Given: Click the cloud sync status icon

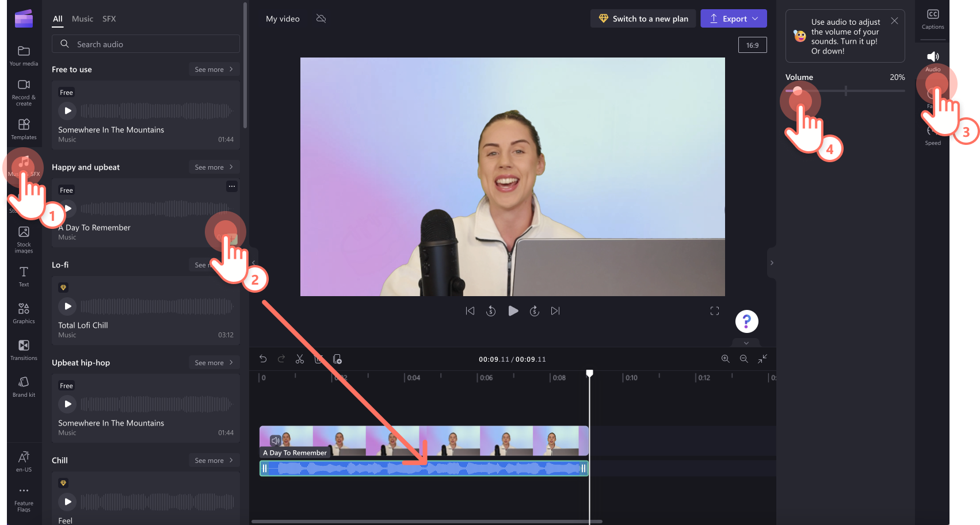Looking at the screenshot, I should point(321,18).
